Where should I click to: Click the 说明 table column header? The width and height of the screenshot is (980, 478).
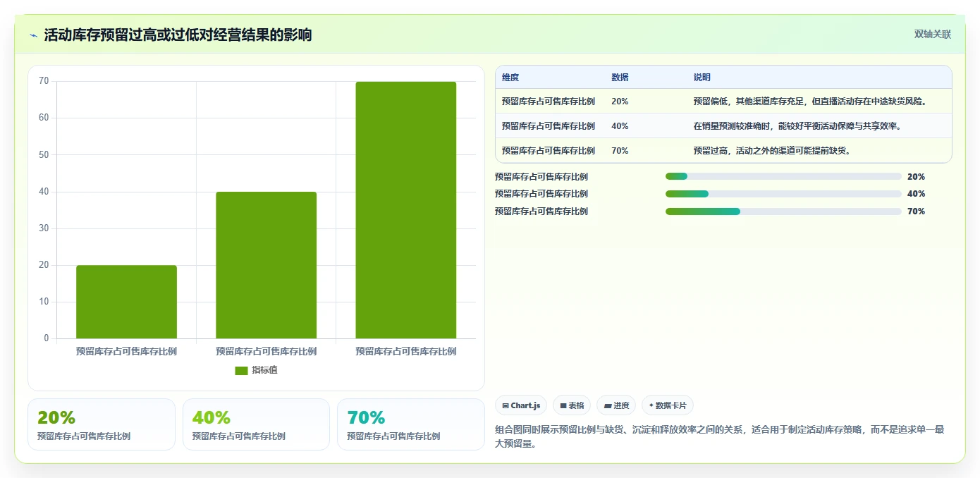(x=702, y=78)
